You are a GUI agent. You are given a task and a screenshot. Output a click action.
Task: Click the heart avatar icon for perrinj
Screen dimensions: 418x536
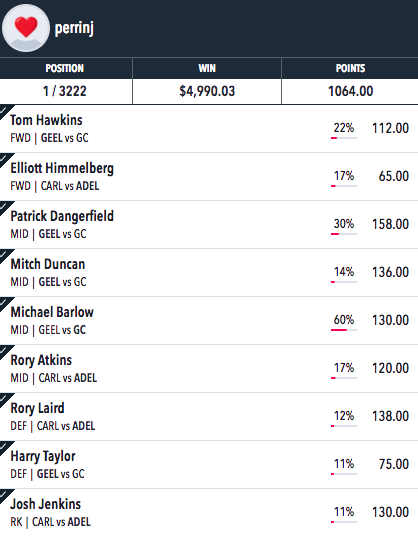(x=26, y=28)
